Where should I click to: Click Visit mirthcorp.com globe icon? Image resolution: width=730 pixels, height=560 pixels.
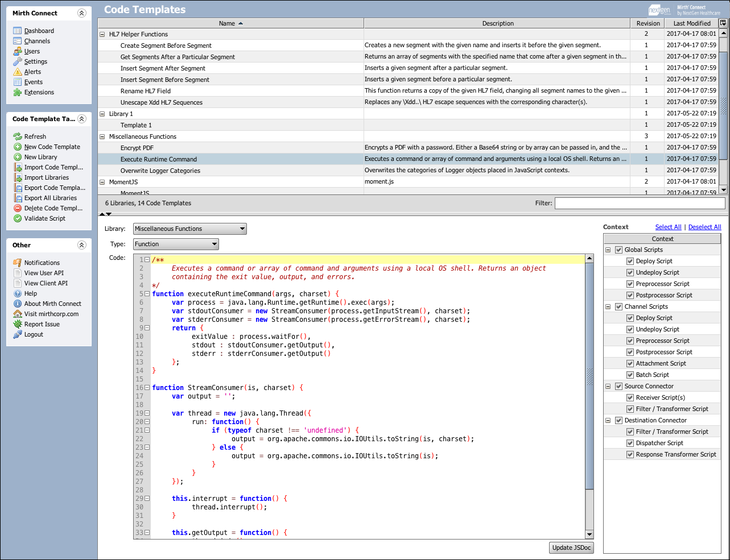tap(18, 314)
